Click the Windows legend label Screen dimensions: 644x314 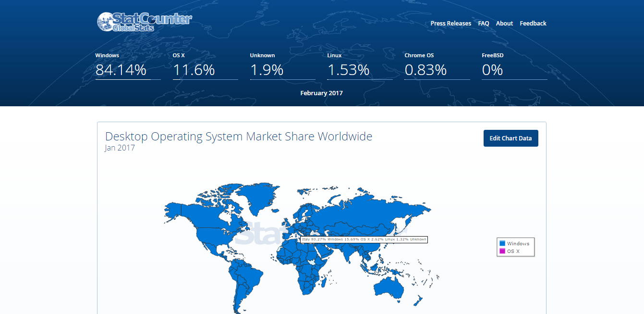(x=518, y=243)
